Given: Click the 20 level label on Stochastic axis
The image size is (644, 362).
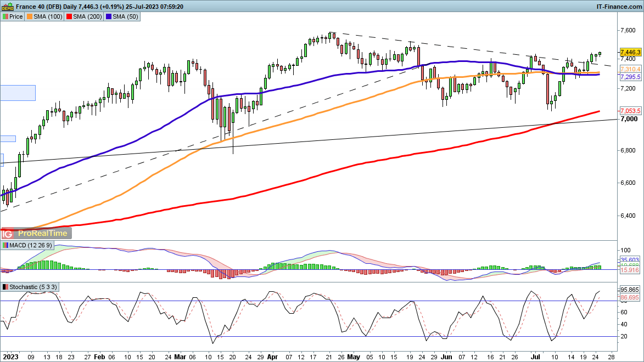Looking at the screenshot, I should coord(624,337).
